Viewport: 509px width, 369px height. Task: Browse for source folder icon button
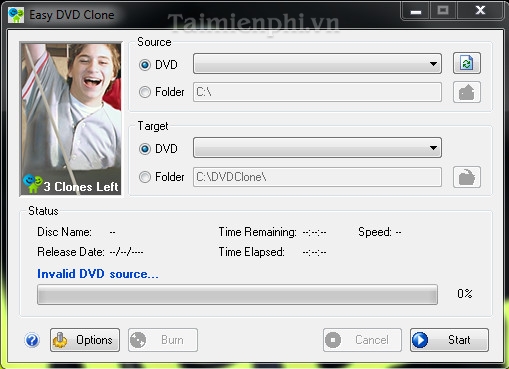tap(467, 92)
